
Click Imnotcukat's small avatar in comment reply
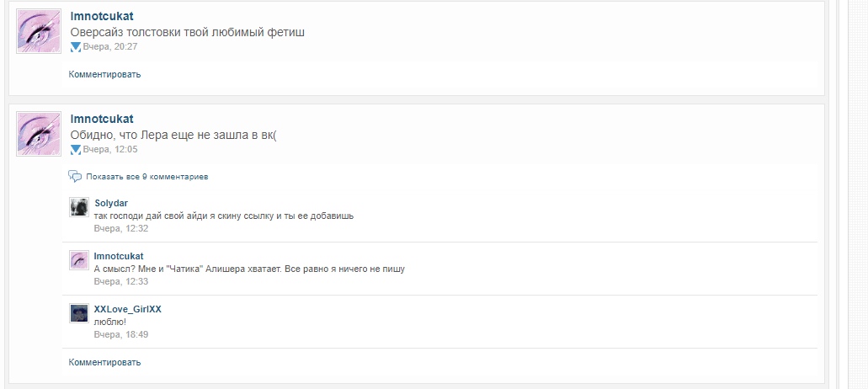79,260
